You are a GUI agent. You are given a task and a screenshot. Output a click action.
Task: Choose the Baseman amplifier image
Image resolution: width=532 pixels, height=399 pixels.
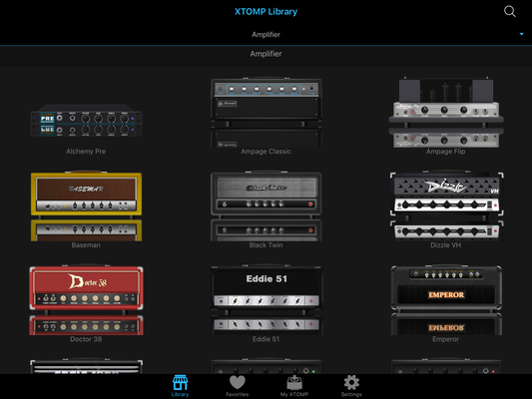(86, 206)
